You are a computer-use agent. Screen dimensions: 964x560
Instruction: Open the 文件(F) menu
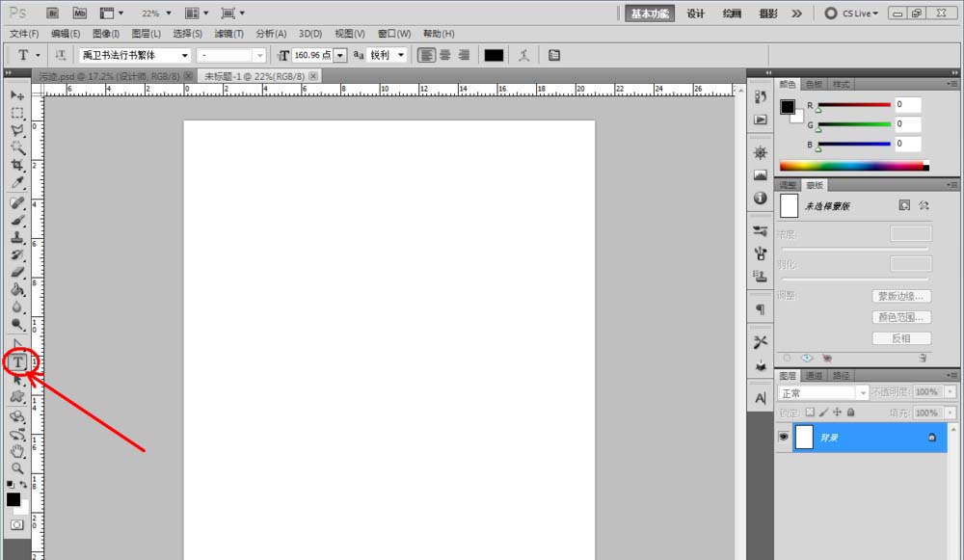click(x=24, y=34)
